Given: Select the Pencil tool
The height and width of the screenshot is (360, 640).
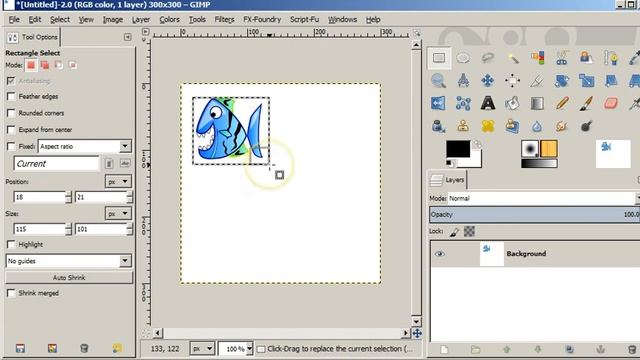Looking at the screenshot, I should pos(562,103).
